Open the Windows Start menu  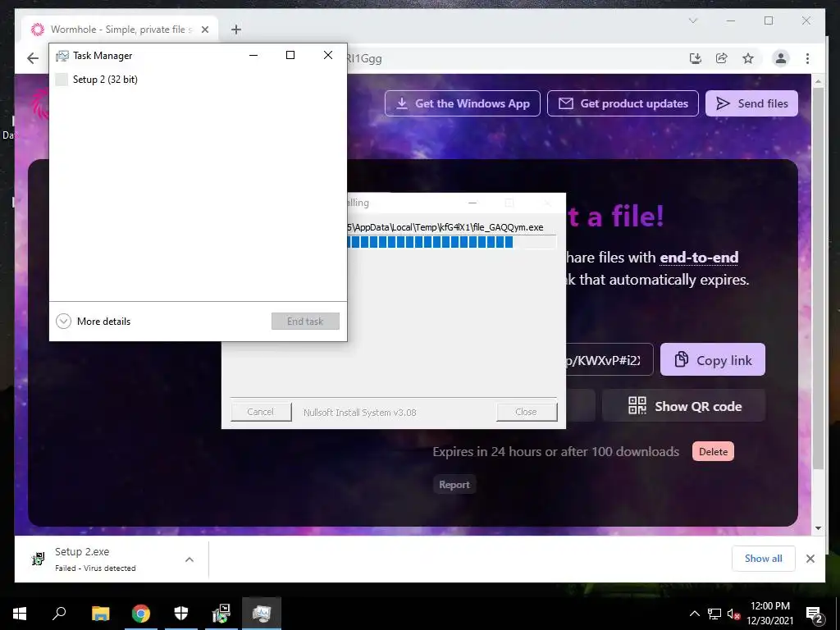point(20,614)
